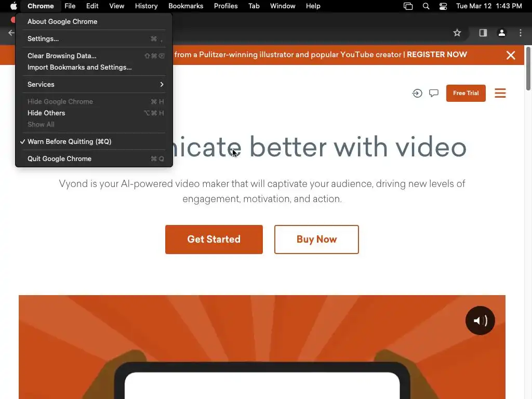This screenshot has height=399, width=532.
Task: Select Hide Others
Action: [x=94, y=113]
